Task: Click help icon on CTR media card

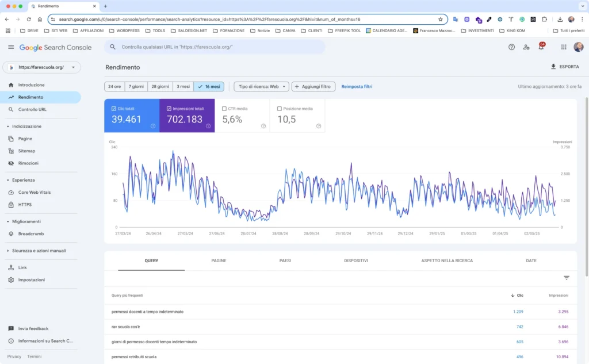Action: tap(263, 126)
